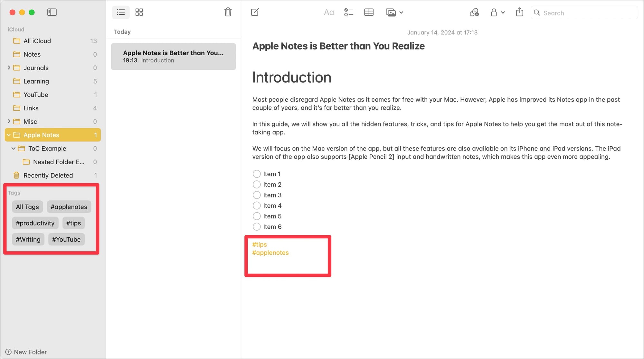This screenshot has height=359, width=644.
Task: Toggle the sidebar visibility icon
Action: (x=52, y=12)
